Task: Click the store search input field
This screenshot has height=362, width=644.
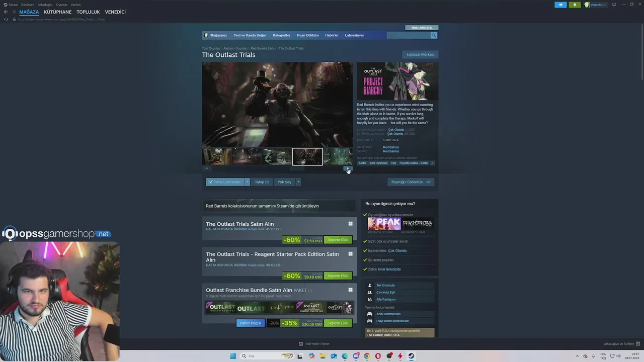Action: tap(409, 35)
